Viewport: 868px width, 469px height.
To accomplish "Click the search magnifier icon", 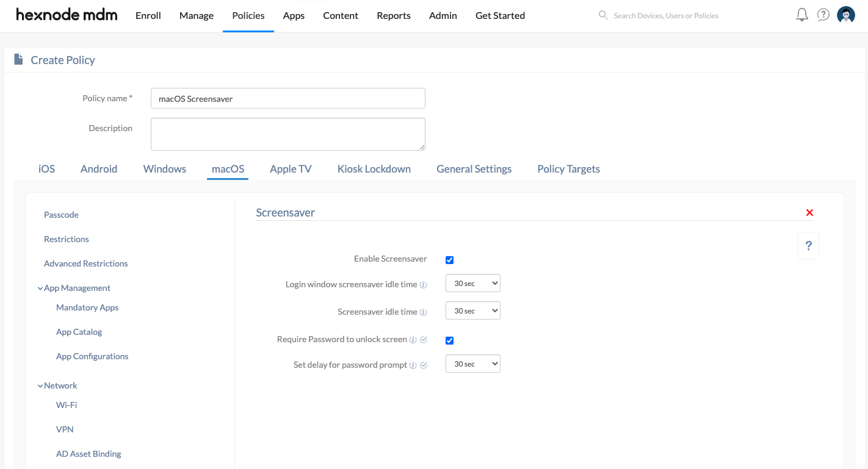I will [603, 15].
